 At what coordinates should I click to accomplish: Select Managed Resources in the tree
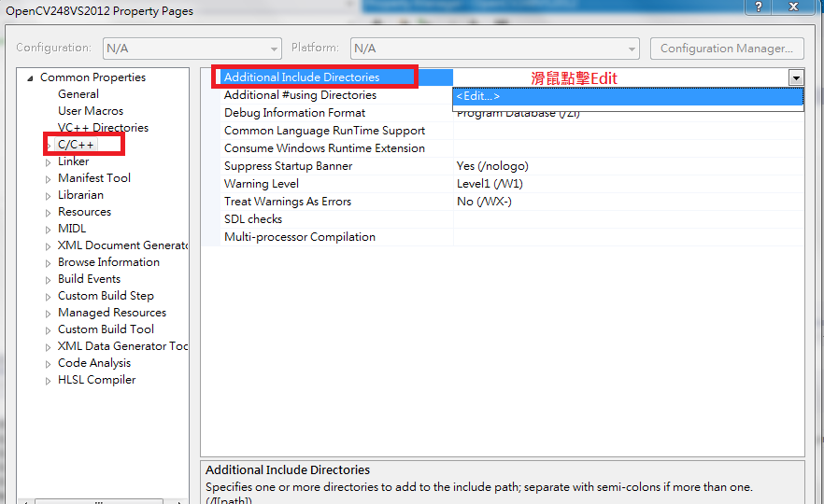112,313
